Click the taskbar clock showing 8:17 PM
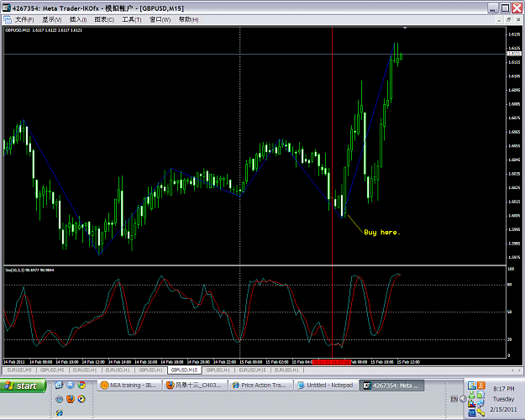Viewport: 525px width, 420px height. 503,389
